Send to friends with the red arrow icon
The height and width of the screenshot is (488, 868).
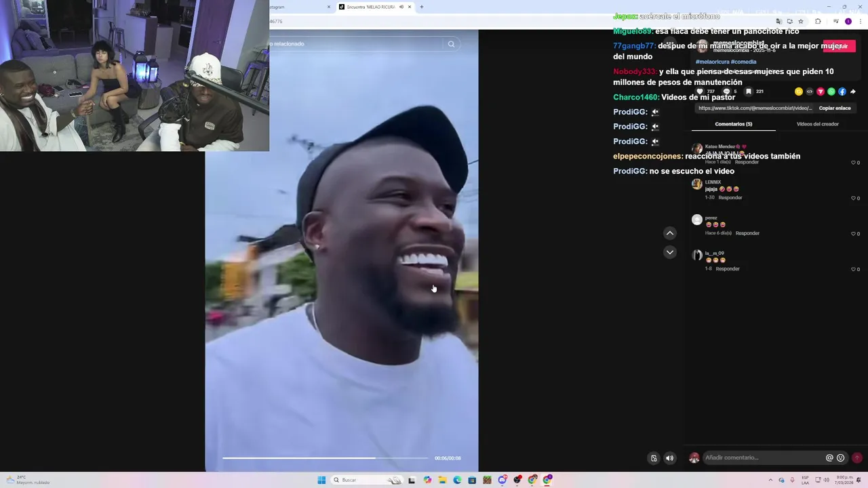click(x=821, y=91)
